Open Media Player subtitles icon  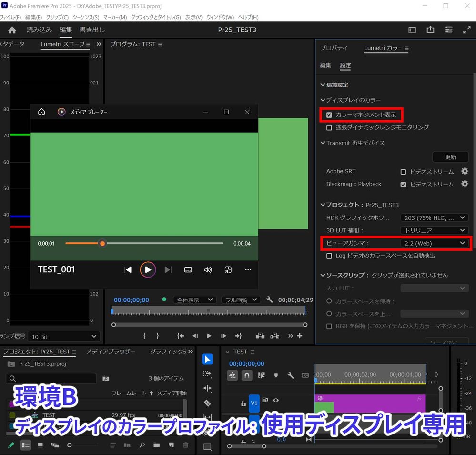point(188,270)
